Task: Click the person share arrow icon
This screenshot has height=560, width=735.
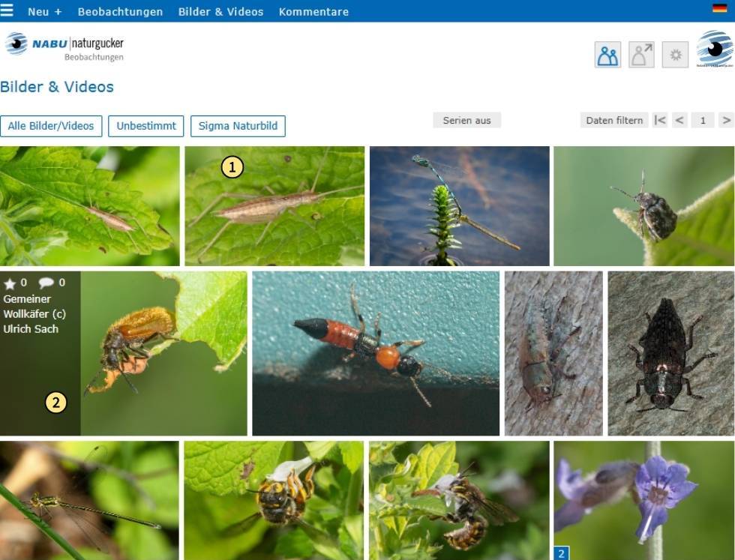Action: tap(641, 55)
